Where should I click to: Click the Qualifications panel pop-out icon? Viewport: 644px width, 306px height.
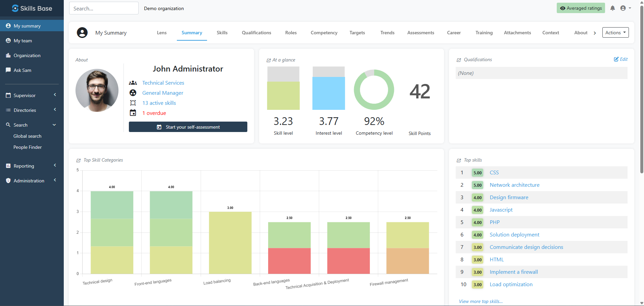click(x=459, y=60)
